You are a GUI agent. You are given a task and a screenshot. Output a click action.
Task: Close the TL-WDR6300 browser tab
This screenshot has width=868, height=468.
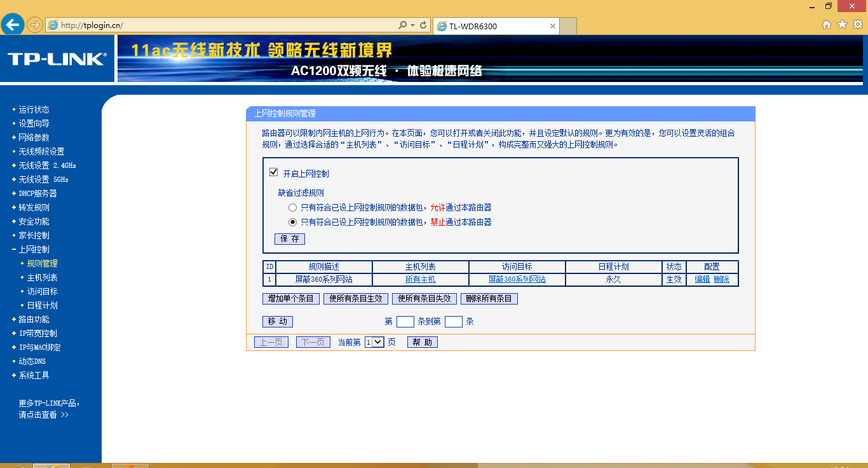[x=553, y=26]
